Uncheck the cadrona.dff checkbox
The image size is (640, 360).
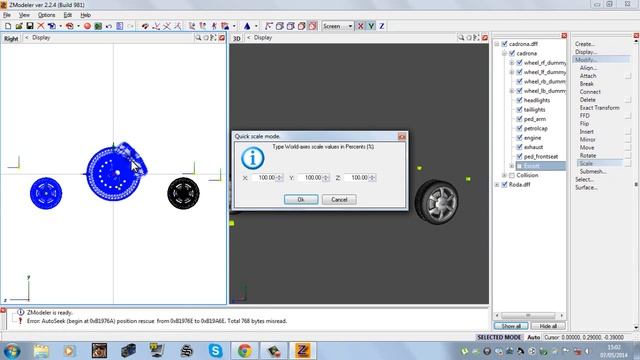tap(504, 44)
